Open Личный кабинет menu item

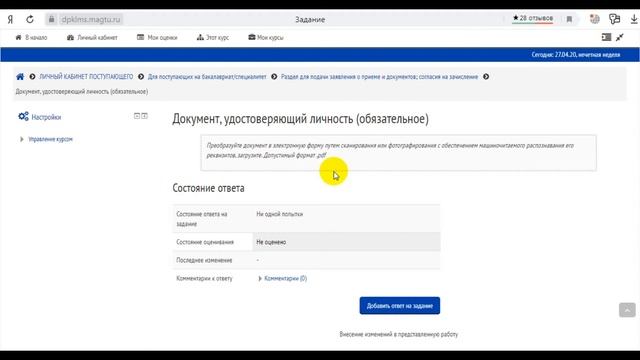click(92, 38)
